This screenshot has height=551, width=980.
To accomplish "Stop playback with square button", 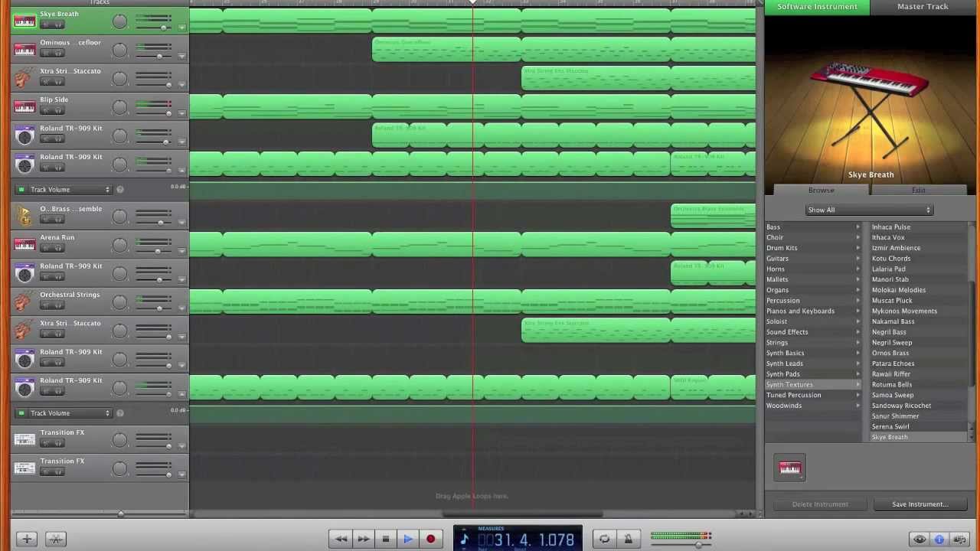I will pos(385,540).
